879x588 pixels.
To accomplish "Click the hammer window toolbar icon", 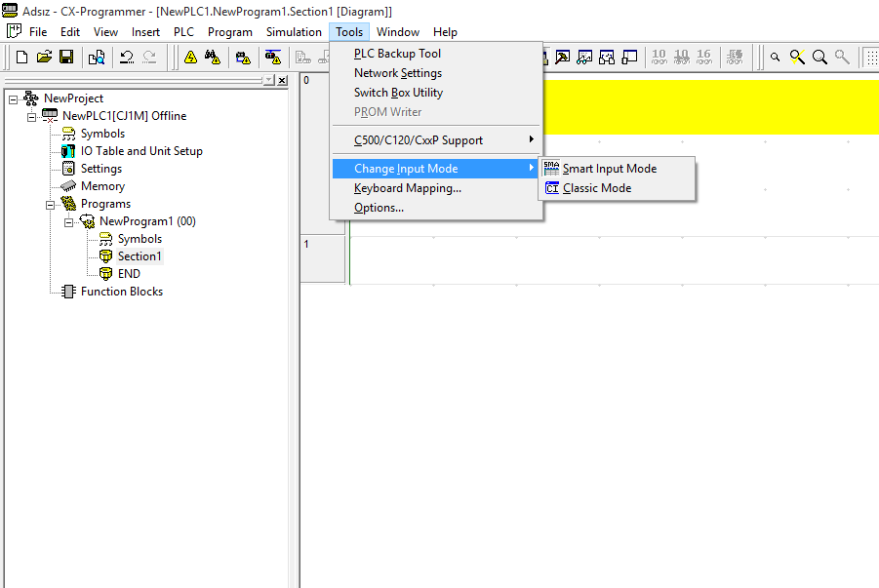I will (x=562, y=58).
